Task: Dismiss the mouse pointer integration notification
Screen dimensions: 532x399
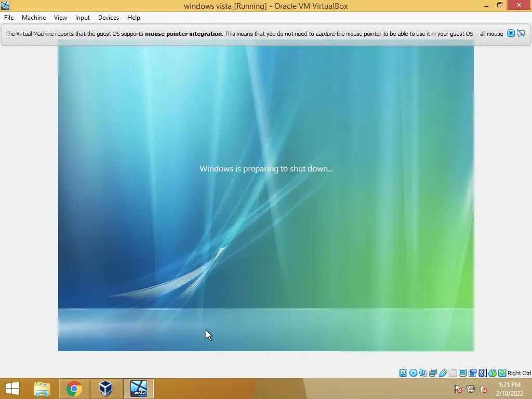Action: [x=511, y=33]
